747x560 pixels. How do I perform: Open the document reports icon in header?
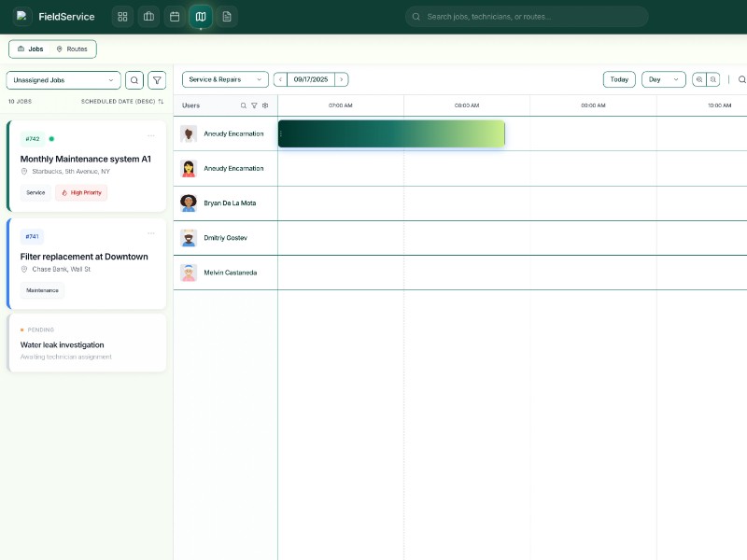[226, 17]
